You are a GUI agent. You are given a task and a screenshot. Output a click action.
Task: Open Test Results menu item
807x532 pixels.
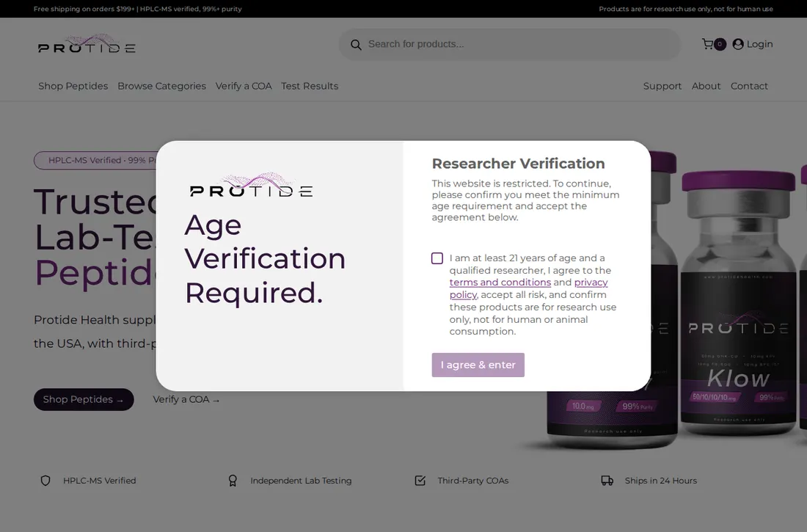(x=310, y=86)
